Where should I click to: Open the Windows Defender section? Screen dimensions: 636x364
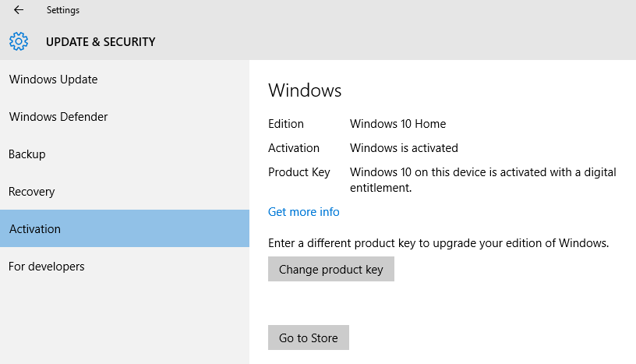point(125,116)
